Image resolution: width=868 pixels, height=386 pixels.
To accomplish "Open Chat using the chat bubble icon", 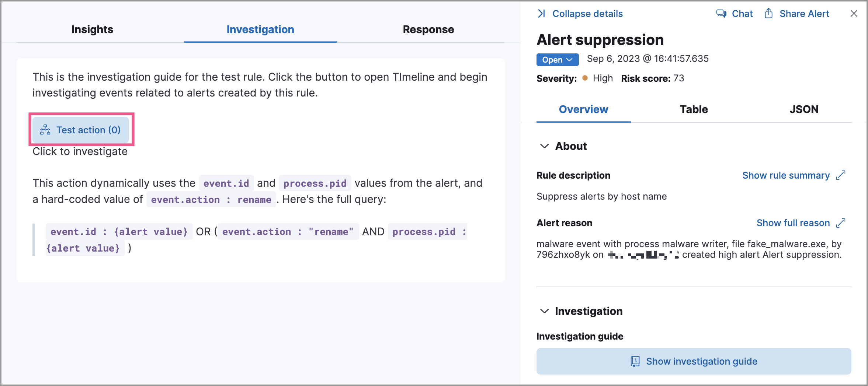I will pos(721,13).
